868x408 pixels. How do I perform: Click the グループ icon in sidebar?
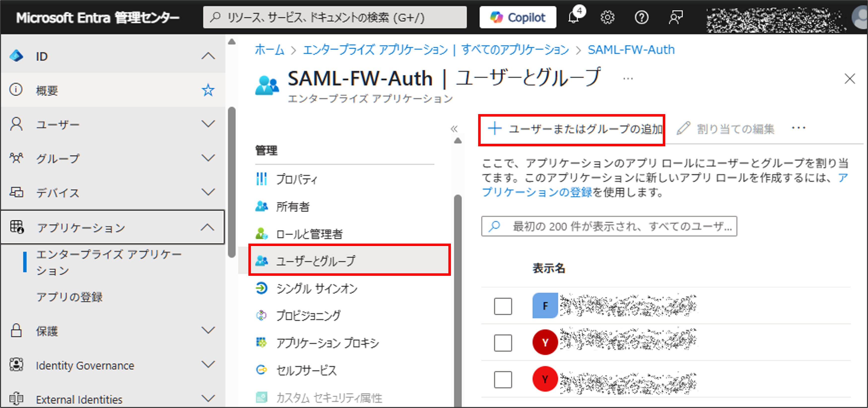[x=16, y=158]
